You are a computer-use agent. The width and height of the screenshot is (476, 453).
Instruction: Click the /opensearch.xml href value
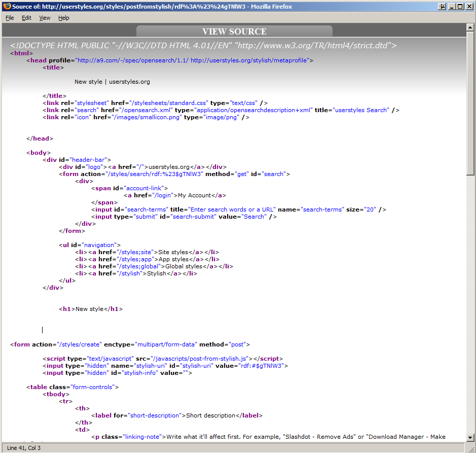tap(147, 110)
